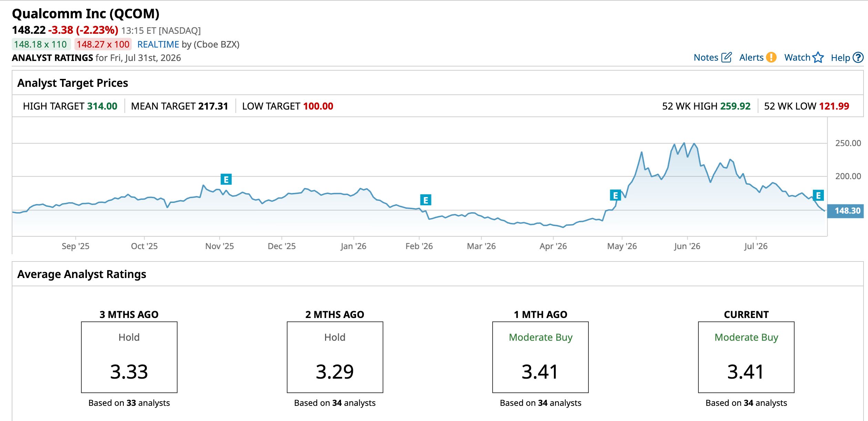Click the Apr '26 x-axis label

point(553,246)
